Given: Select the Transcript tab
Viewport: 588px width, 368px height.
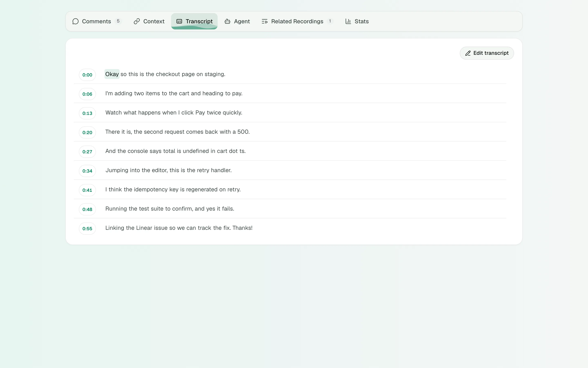Looking at the screenshot, I should click(x=194, y=21).
